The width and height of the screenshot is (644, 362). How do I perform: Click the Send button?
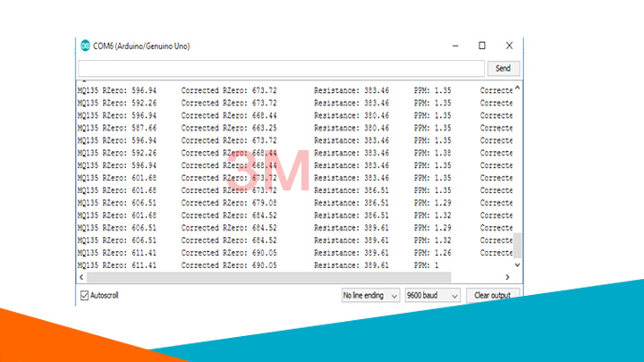click(503, 68)
